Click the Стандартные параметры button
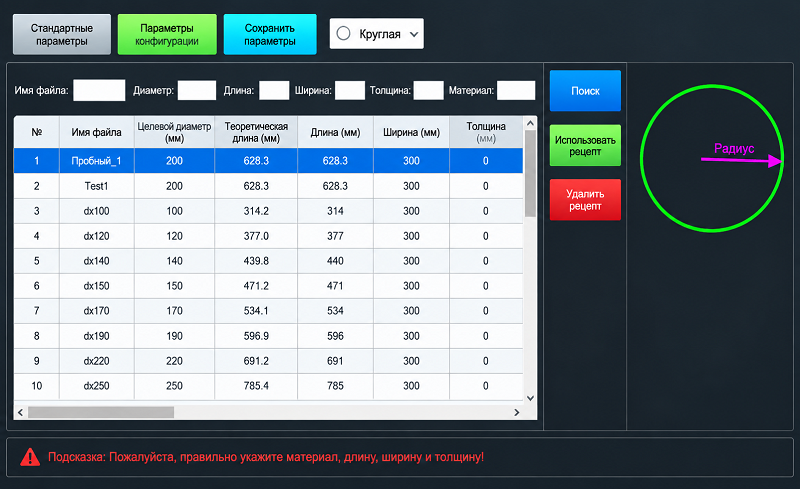 point(62,34)
